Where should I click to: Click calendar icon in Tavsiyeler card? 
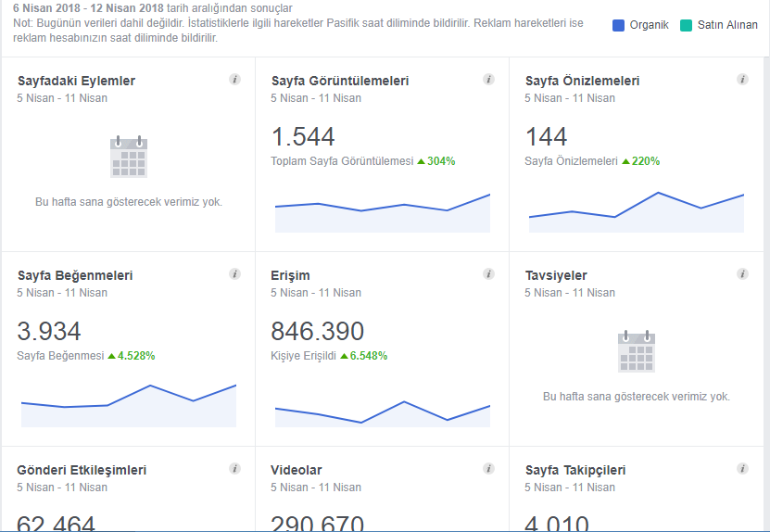637,351
